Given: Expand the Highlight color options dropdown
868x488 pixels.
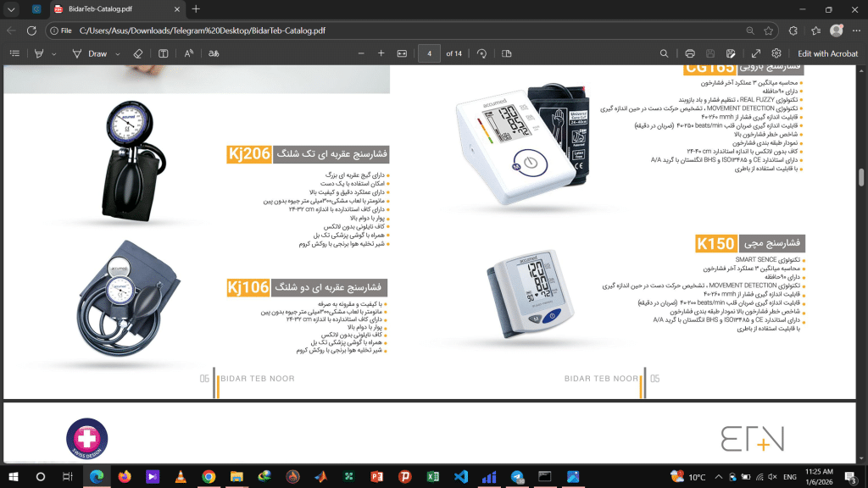Looking at the screenshot, I should (53, 53).
